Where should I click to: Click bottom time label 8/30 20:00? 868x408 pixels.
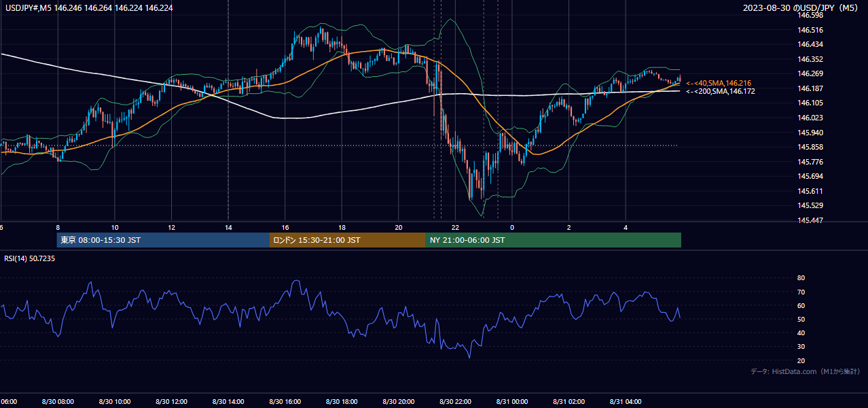399,402
